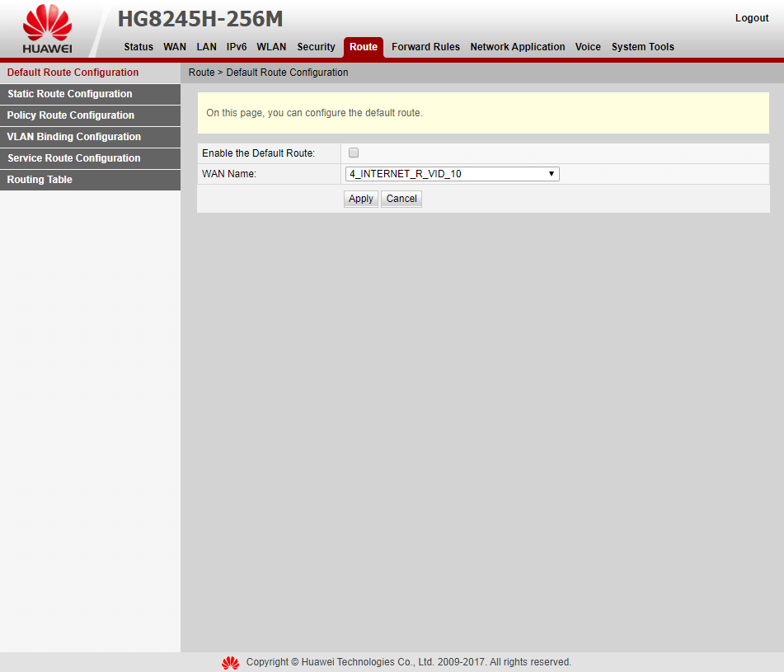Open the Status page

click(x=138, y=47)
